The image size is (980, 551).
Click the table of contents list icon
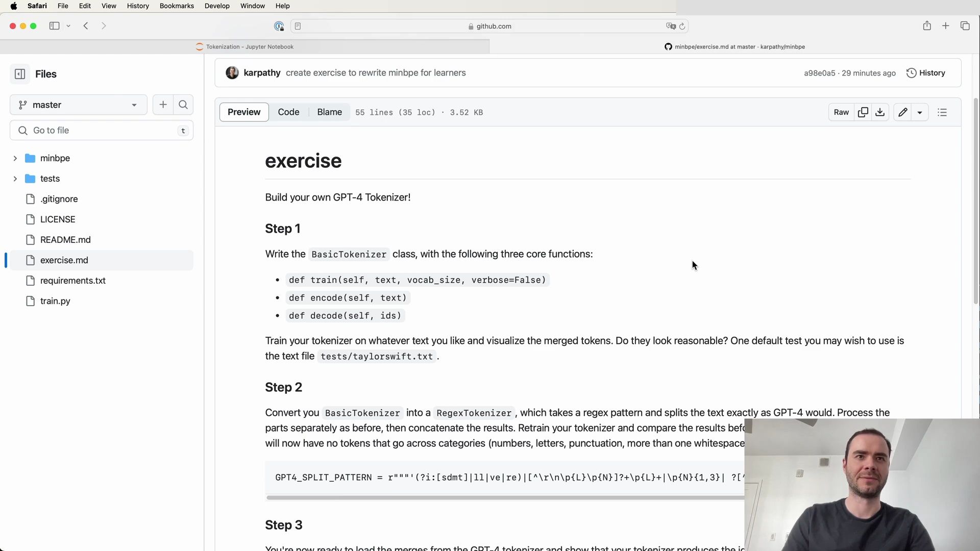pos(942,112)
